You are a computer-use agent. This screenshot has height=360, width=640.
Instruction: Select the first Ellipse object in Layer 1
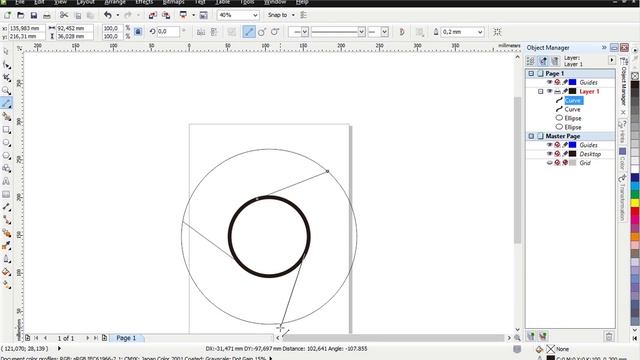(573, 118)
